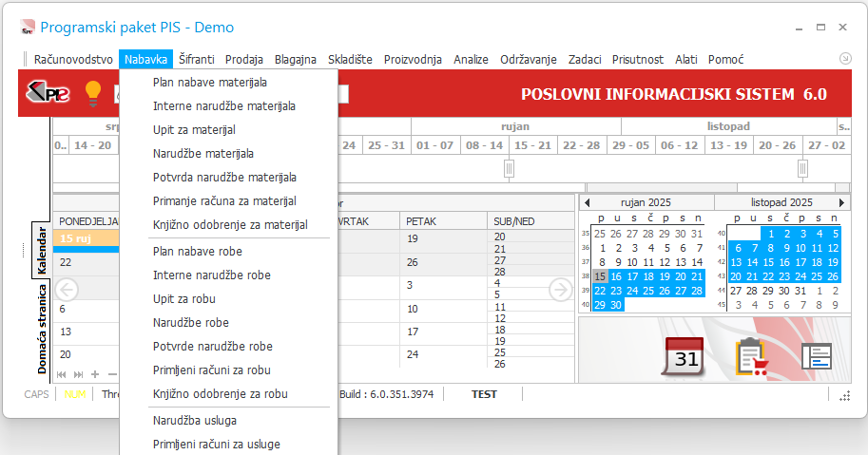This screenshot has width=868, height=455.
Task: Open the Skladište menu
Action: pos(350,59)
